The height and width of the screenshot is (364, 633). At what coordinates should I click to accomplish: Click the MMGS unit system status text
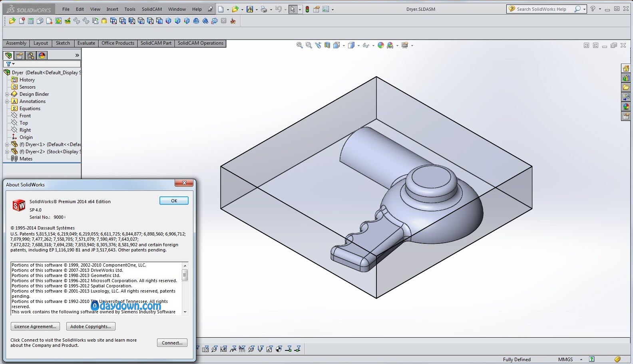pos(565,359)
